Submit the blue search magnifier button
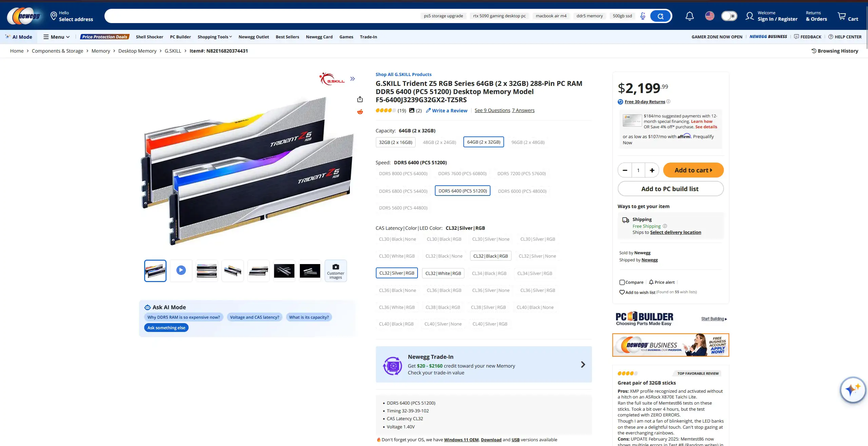The image size is (868, 446). pos(660,16)
